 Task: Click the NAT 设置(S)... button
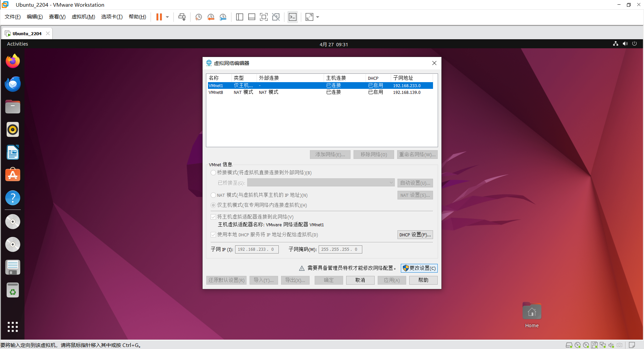coord(415,195)
